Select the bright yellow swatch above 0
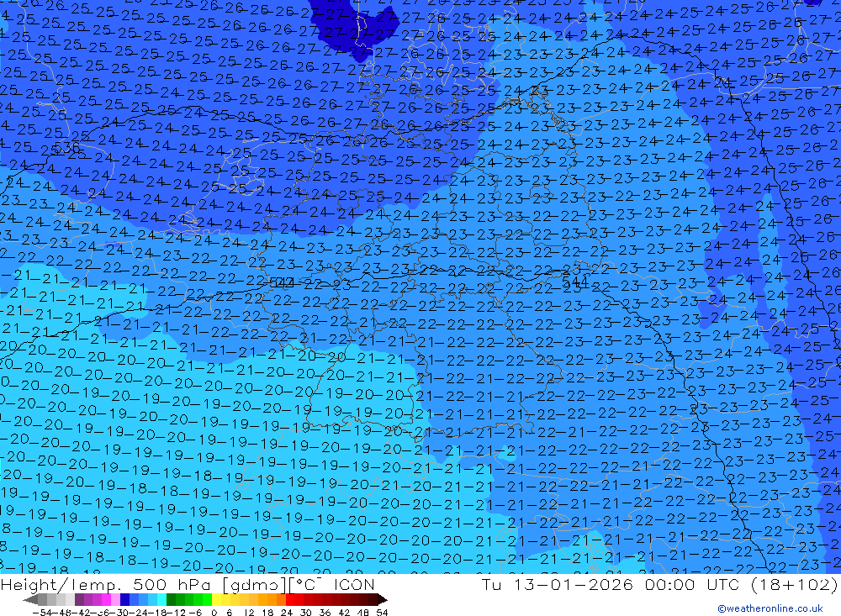841x616 pixels. click(216, 599)
